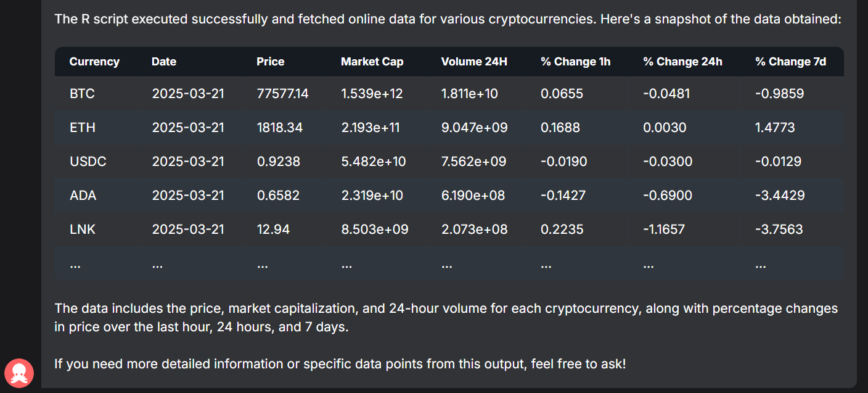Click the LNK market cap 8.503e+09
This screenshot has width=868, height=393.
tap(374, 230)
